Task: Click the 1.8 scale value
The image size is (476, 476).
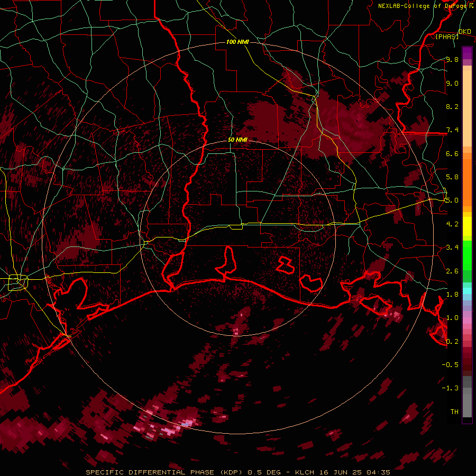Action: 452,295
